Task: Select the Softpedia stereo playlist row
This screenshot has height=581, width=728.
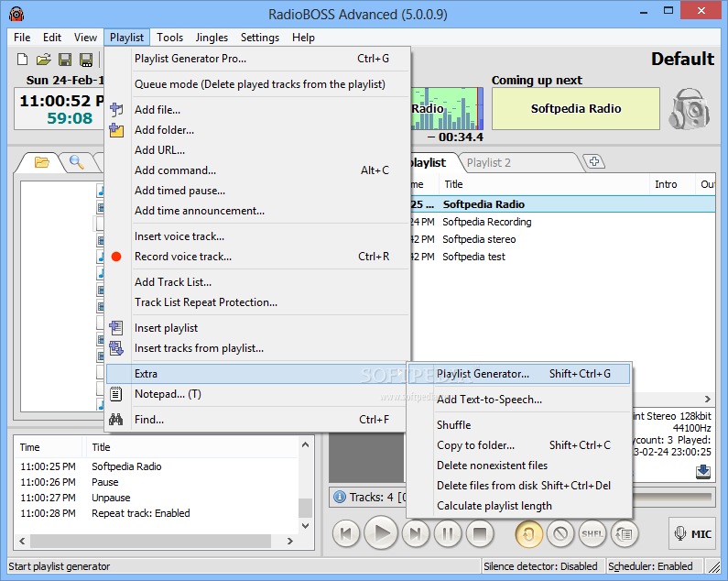Action: (x=563, y=239)
